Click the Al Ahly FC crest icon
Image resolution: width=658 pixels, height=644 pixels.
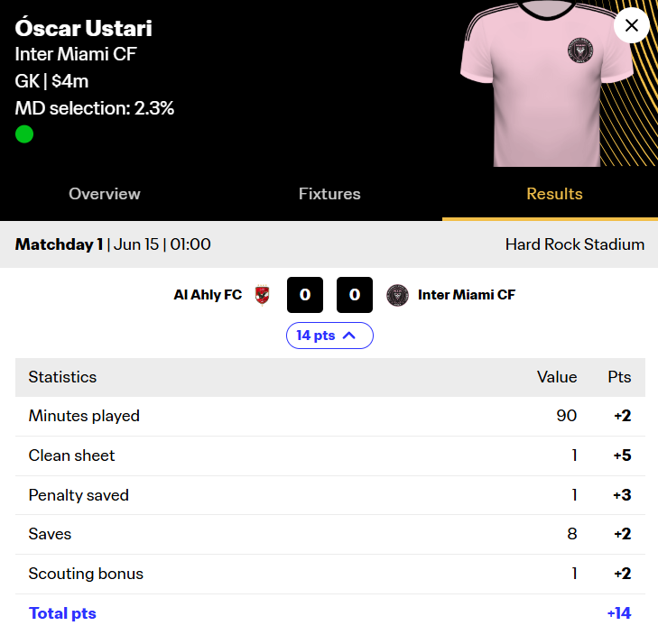262,295
